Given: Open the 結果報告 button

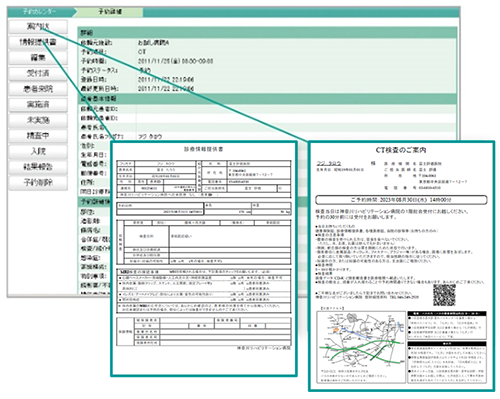Looking at the screenshot, I should tap(38, 167).
